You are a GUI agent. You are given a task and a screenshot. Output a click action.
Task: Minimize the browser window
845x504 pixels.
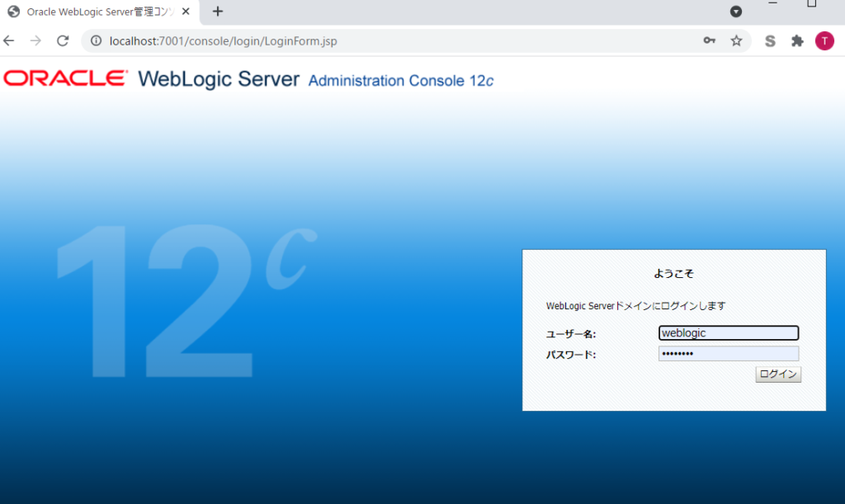click(x=772, y=4)
